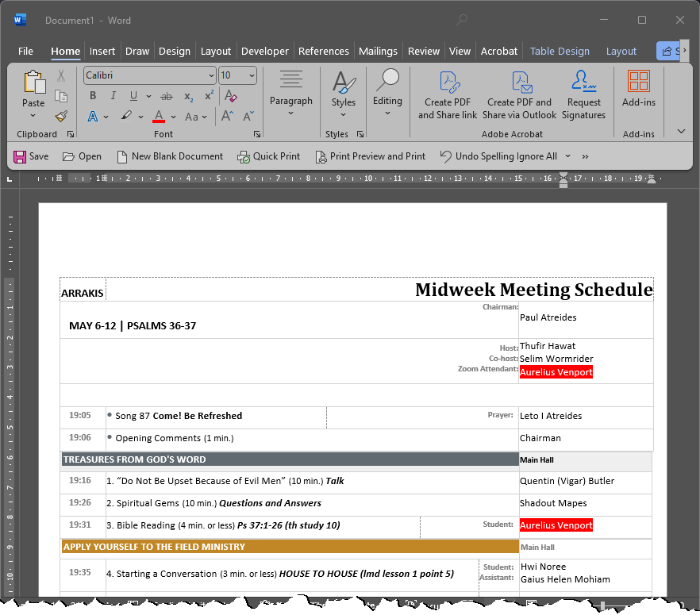Screen dimensions: 700x615
Task: Switch to the References tab
Action: tap(324, 51)
